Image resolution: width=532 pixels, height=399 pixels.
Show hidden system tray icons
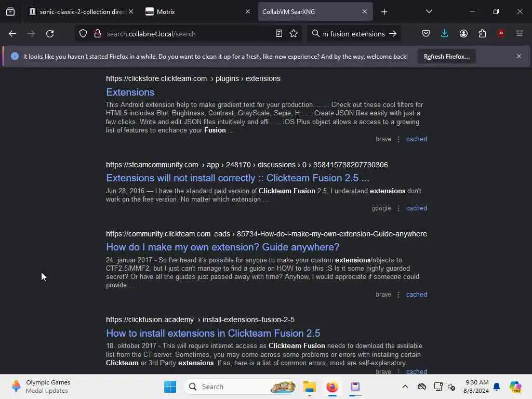pyautogui.click(x=405, y=387)
